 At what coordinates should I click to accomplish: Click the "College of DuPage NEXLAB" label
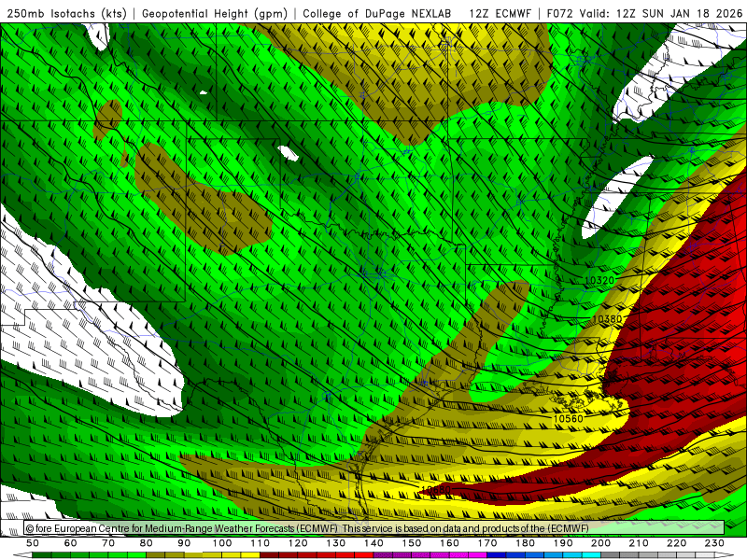(377, 14)
